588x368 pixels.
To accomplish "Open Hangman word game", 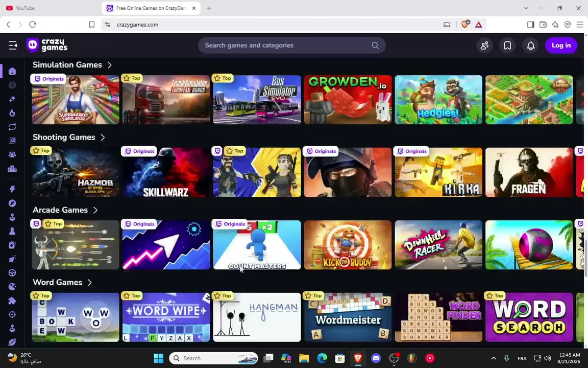I will click(x=257, y=317).
